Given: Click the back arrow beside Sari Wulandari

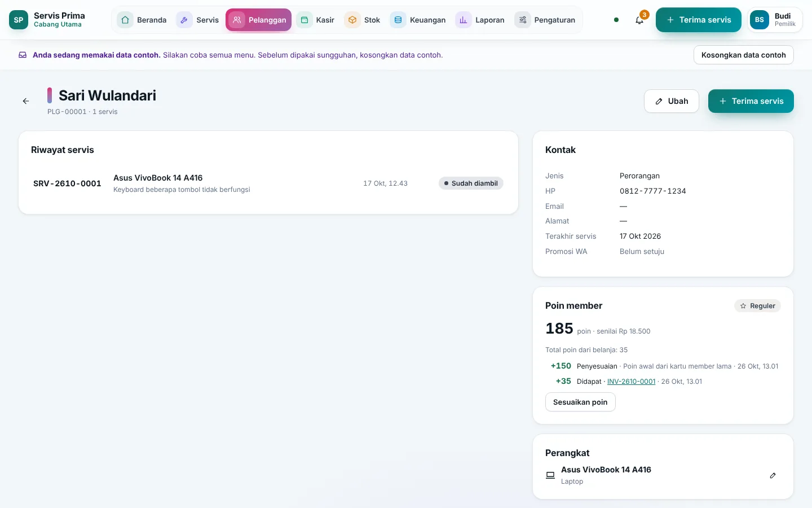Looking at the screenshot, I should [x=26, y=101].
